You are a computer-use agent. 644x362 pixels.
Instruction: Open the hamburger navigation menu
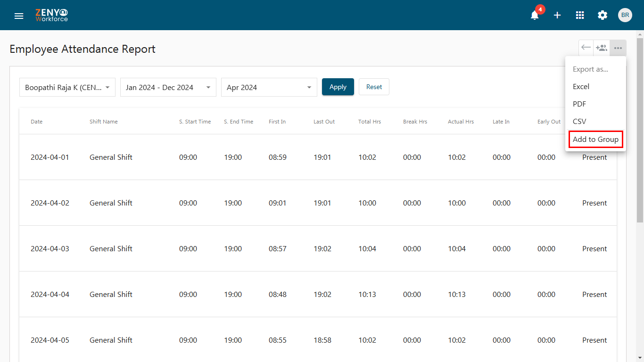click(19, 16)
